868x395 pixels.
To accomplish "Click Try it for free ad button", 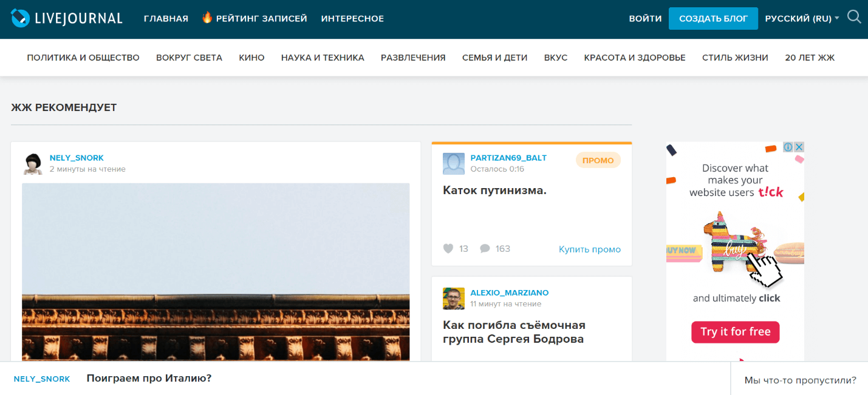I will 735,332.
